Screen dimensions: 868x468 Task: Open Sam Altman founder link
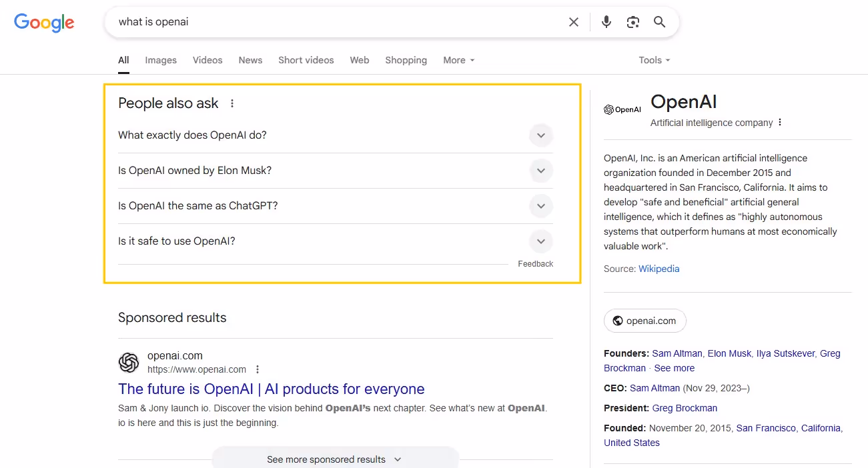[x=677, y=353]
